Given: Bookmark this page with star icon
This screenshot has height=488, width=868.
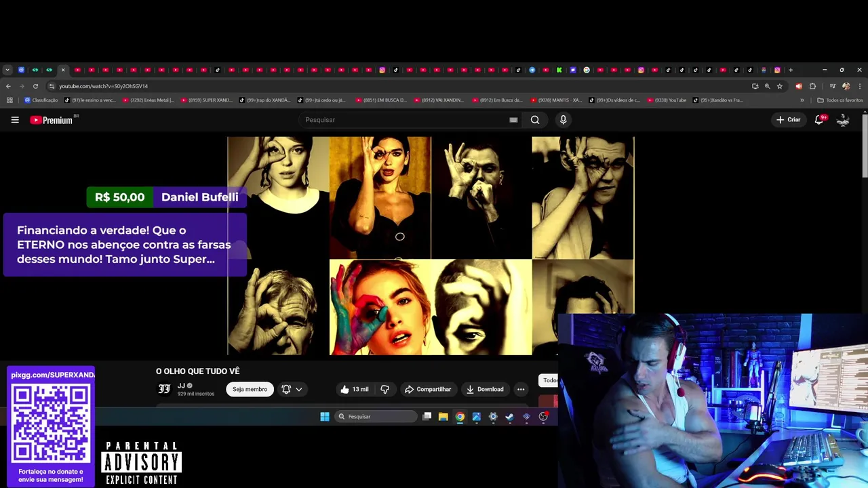Looking at the screenshot, I should pos(780,86).
